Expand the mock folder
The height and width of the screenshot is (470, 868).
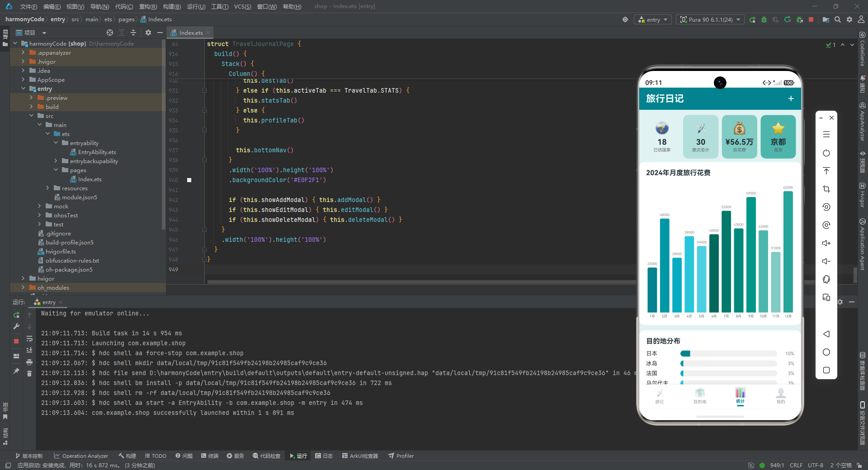click(x=39, y=206)
